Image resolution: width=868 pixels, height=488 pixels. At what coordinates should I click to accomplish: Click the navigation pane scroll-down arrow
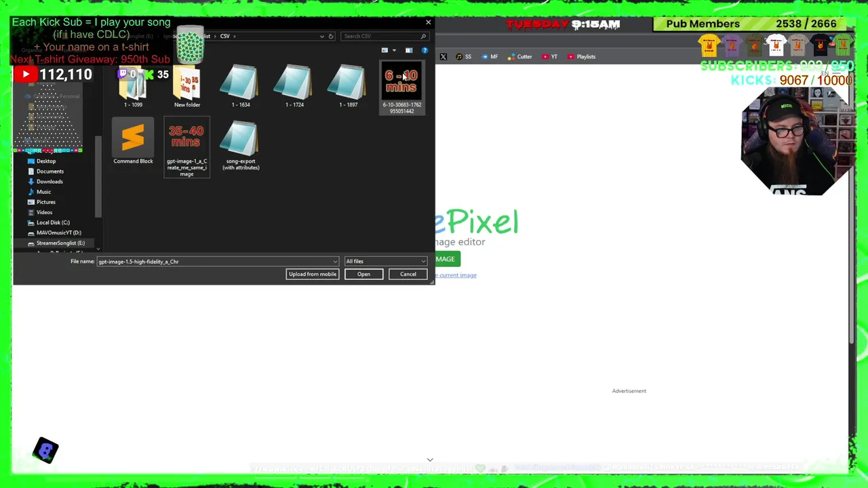[98, 249]
